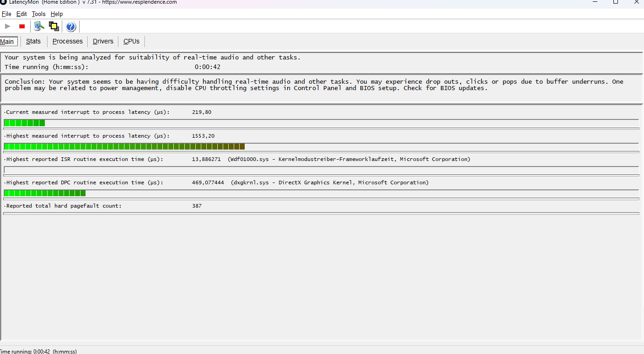Image resolution: width=644 pixels, height=354 pixels.
Task: Open help via the blue question mark icon
Action: [x=71, y=27]
